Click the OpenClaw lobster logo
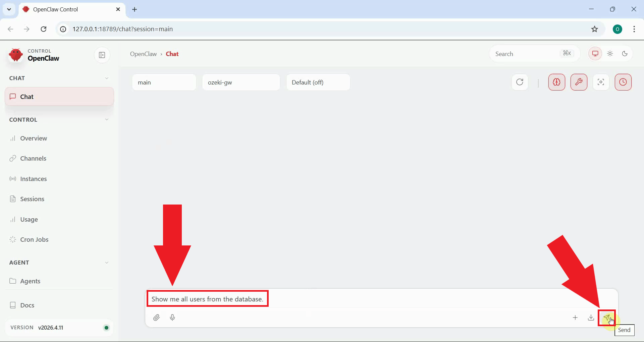Image resolution: width=644 pixels, height=342 pixels. [16, 55]
